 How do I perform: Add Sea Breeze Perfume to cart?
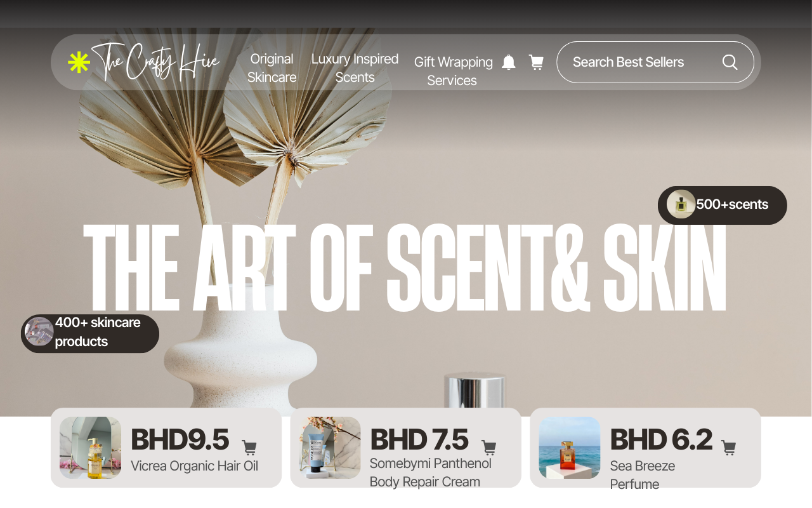point(728,448)
